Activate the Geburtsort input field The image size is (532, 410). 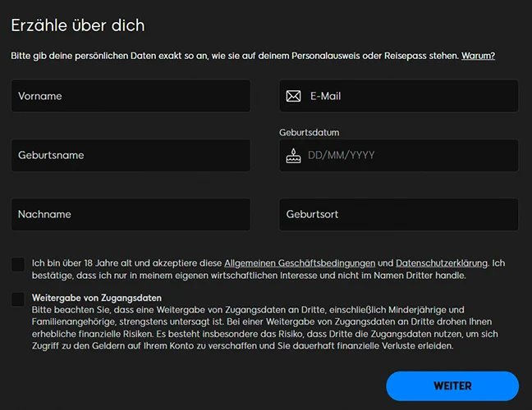tap(398, 214)
